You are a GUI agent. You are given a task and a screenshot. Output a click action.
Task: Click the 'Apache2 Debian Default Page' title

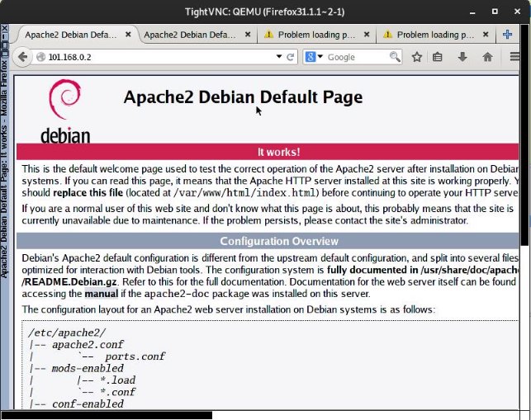243,97
